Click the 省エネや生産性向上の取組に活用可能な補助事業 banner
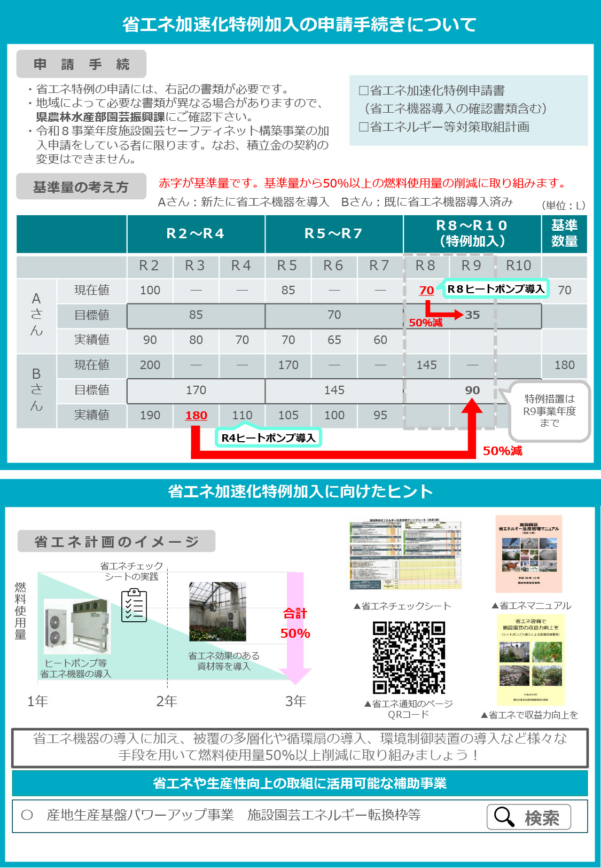Image resolution: width=601 pixels, height=868 pixels. pyautogui.click(x=300, y=783)
